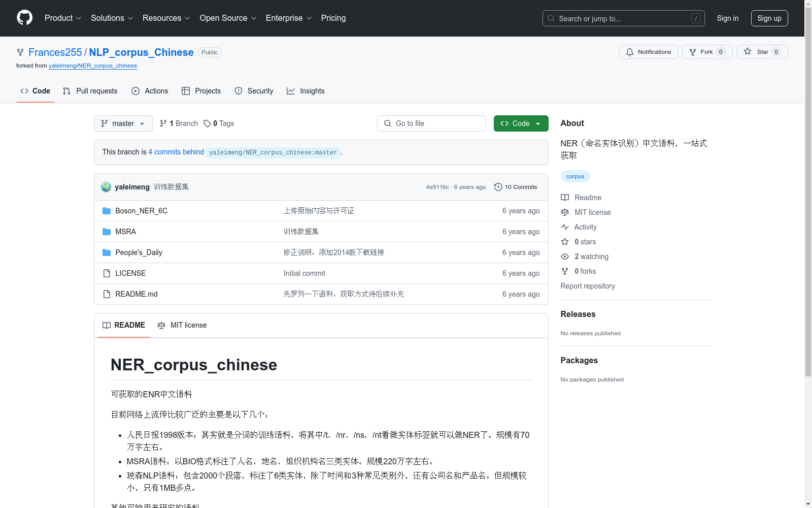This screenshot has width=812, height=508.
Task: View the 2 watching link
Action: point(585,257)
